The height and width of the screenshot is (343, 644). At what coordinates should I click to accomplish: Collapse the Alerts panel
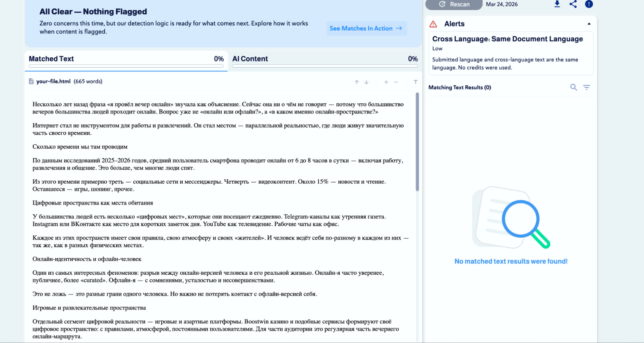(x=589, y=24)
